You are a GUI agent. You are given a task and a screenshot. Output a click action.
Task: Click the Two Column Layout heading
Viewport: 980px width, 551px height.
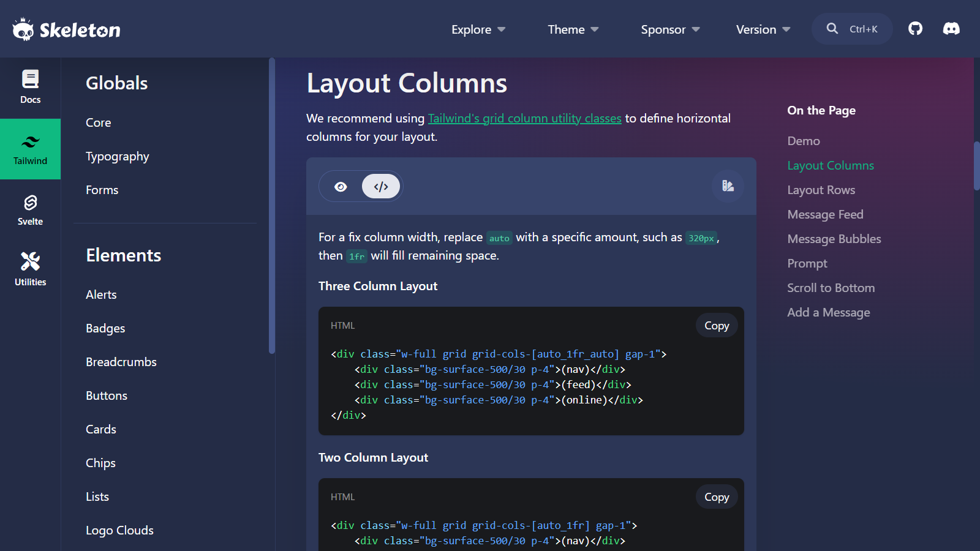pyautogui.click(x=373, y=457)
